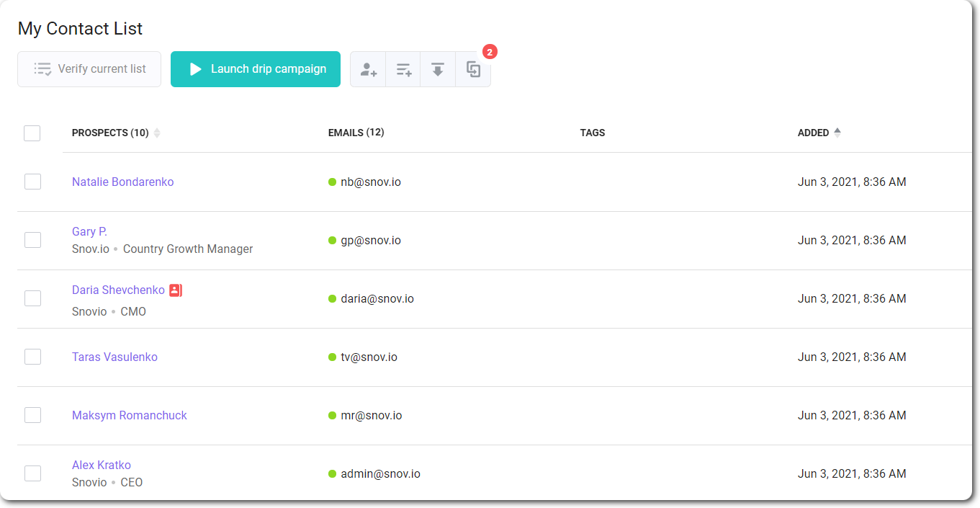Click the Add prospect icon

(368, 68)
